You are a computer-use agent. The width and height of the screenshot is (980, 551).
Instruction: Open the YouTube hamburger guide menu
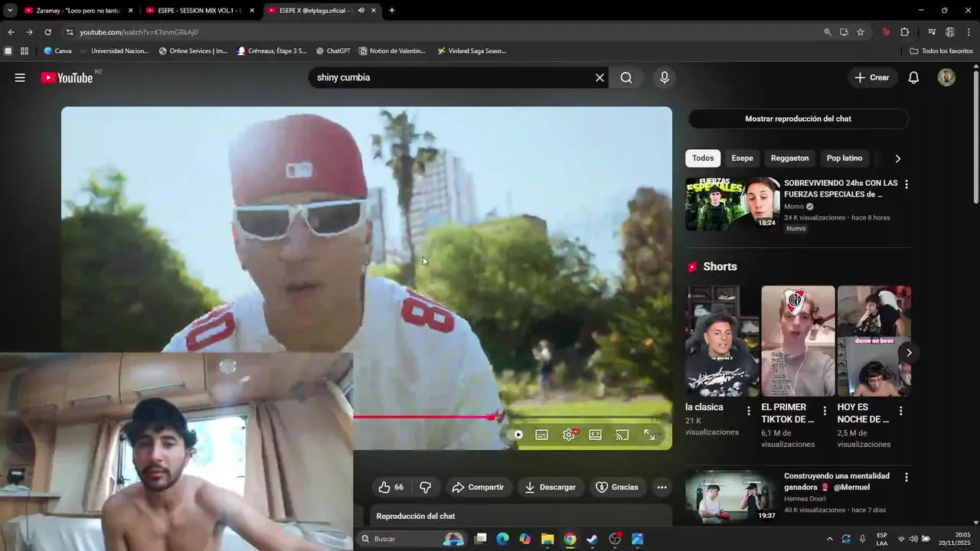20,77
